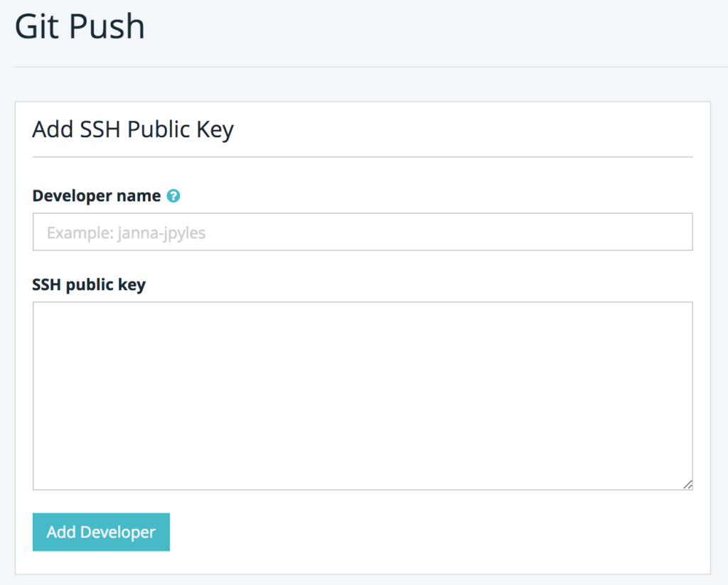Screen dimensions: 728x585
Task: Click the empty area of the SSH key box
Action: pos(363,395)
